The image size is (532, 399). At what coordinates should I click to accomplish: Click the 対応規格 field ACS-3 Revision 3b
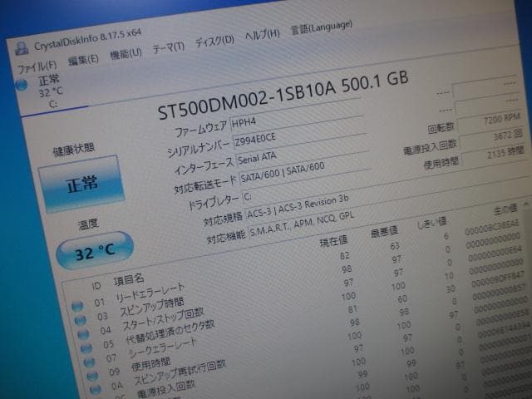[298, 207]
